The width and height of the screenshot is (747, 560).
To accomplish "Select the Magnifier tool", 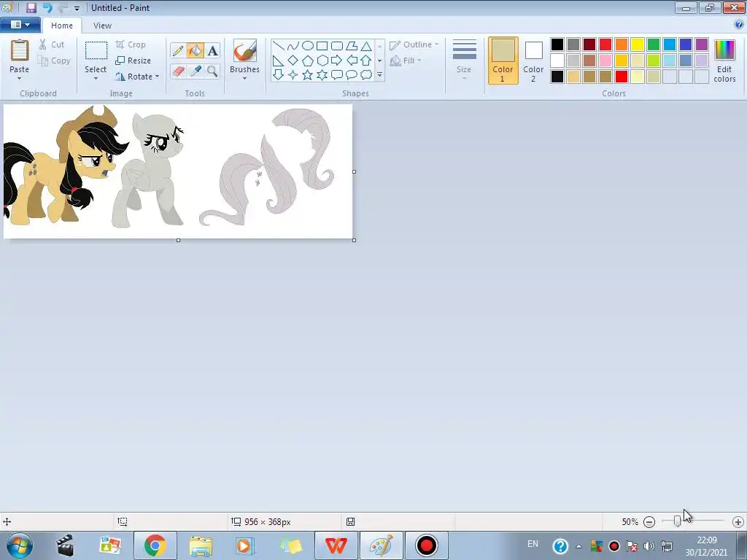I will pos(212,71).
